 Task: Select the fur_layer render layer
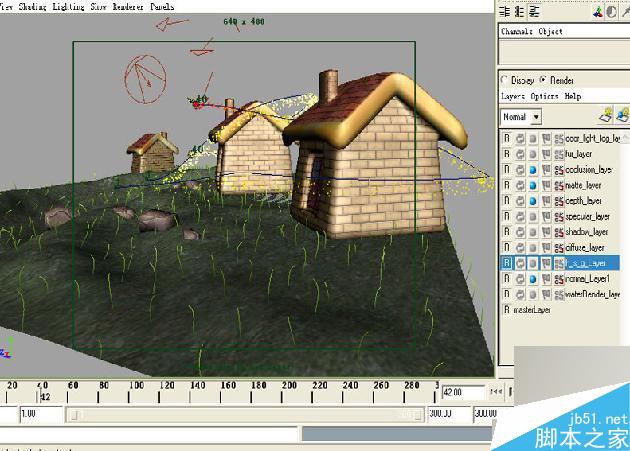pyautogui.click(x=579, y=154)
